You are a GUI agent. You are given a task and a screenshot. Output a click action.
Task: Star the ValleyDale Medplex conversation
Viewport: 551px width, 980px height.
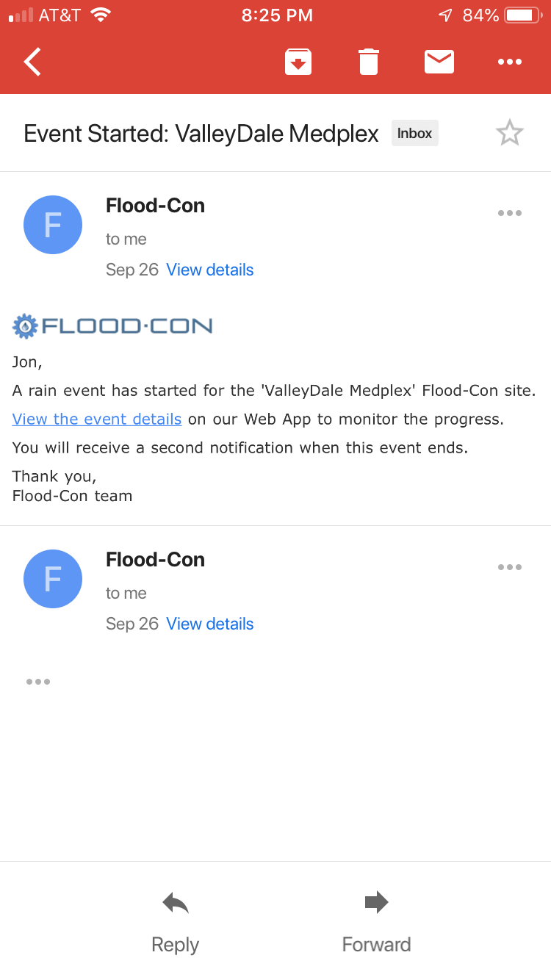coord(509,134)
